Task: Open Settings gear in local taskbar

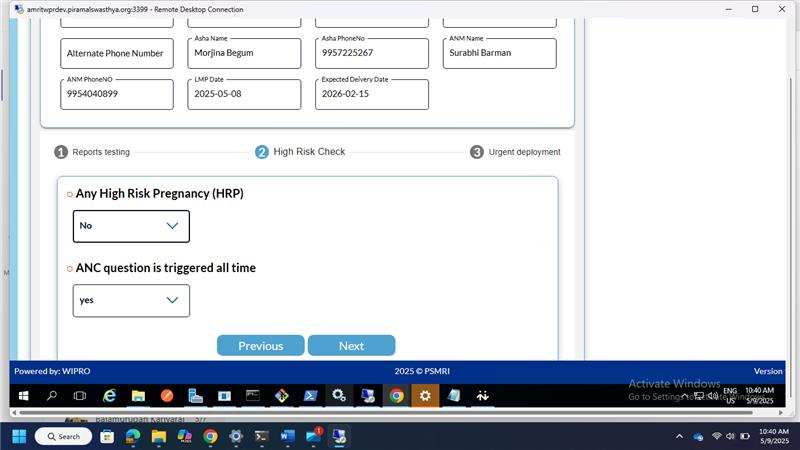Action: point(236,437)
